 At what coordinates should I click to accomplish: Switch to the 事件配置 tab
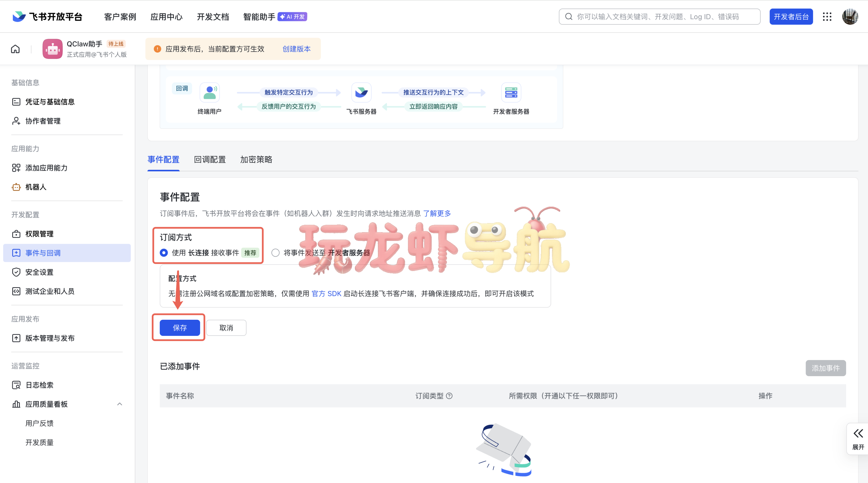[x=163, y=160]
